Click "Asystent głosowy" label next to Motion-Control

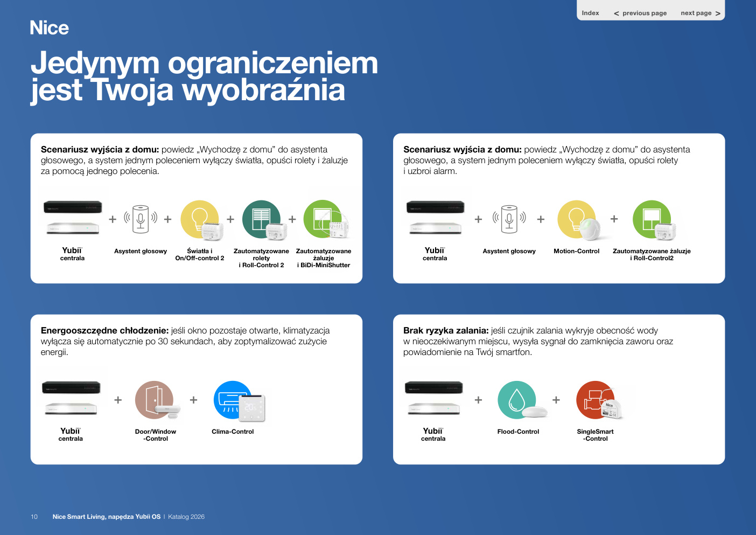[509, 251]
